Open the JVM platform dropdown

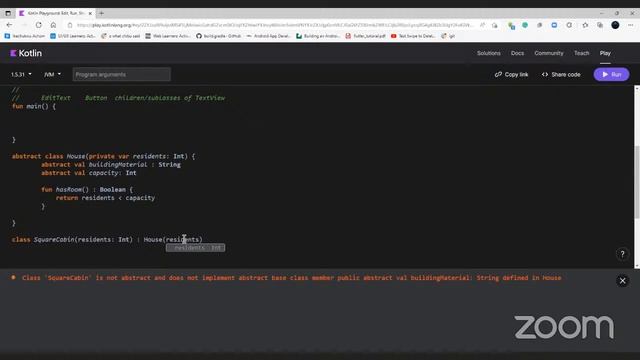(52, 74)
